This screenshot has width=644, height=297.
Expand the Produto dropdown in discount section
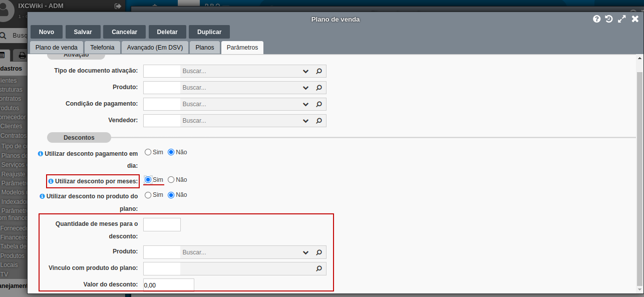[x=305, y=252]
